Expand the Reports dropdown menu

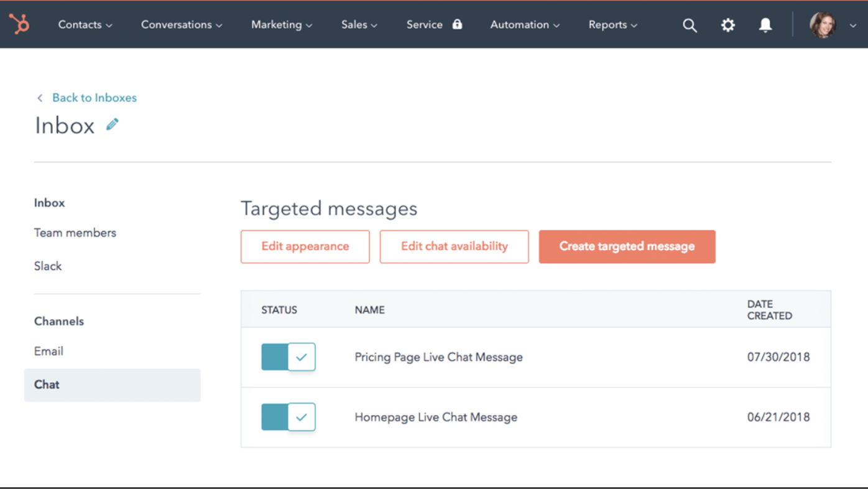pos(613,25)
